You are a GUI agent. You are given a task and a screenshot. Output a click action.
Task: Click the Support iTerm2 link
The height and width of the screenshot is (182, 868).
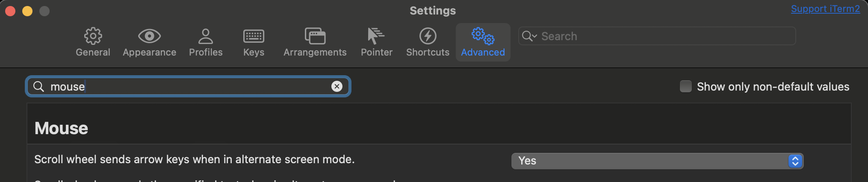click(825, 9)
